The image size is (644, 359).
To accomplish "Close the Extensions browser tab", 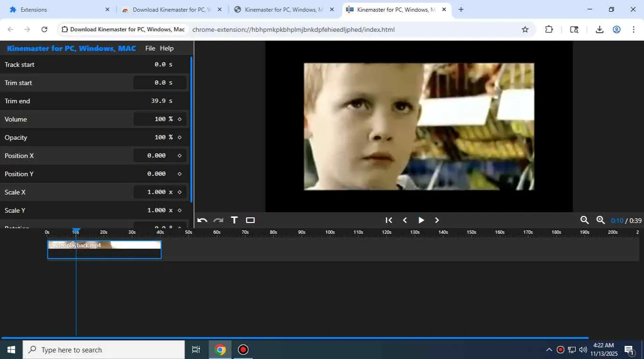I will [x=108, y=9].
